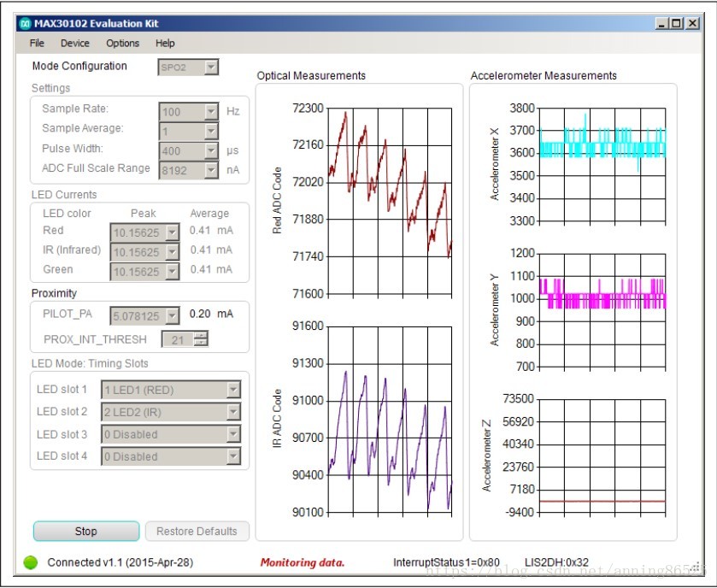Click the Red ADC Code plot
This screenshot has height=588, width=717.
tap(390, 201)
